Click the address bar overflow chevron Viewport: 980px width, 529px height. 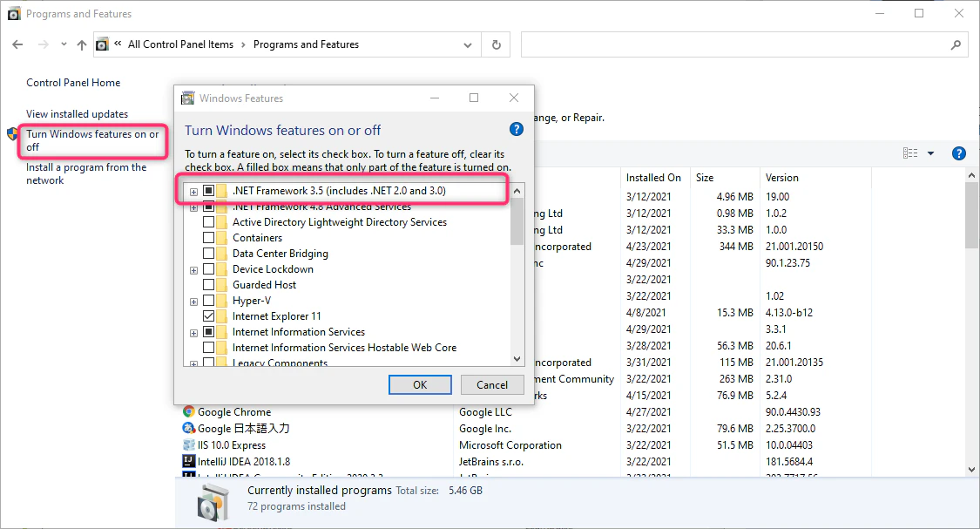tap(118, 44)
